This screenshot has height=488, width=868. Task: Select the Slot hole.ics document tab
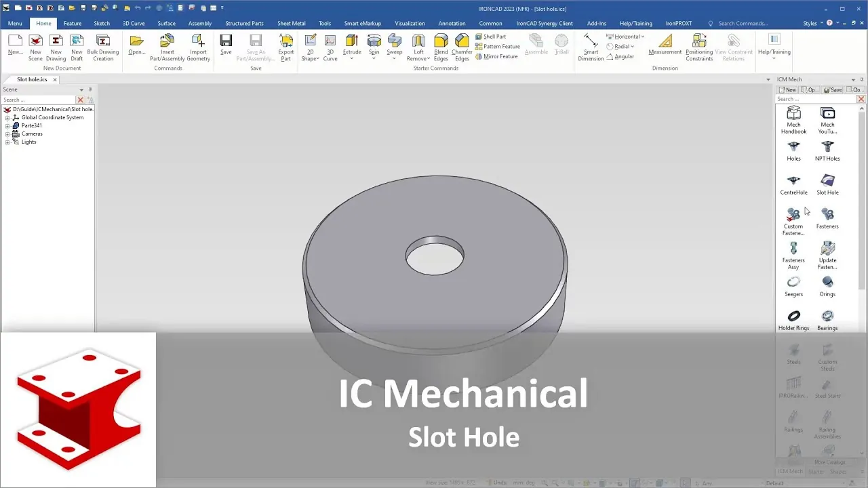point(32,79)
